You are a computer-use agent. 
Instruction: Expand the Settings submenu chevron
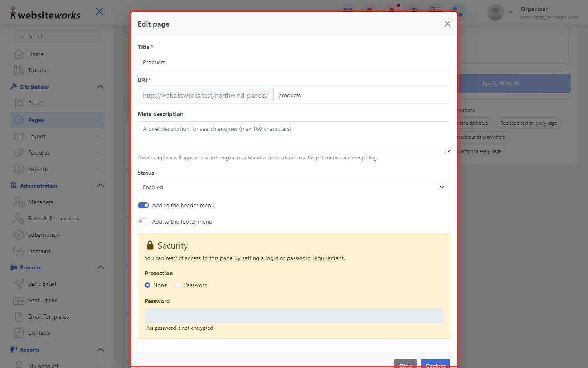(x=98, y=169)
